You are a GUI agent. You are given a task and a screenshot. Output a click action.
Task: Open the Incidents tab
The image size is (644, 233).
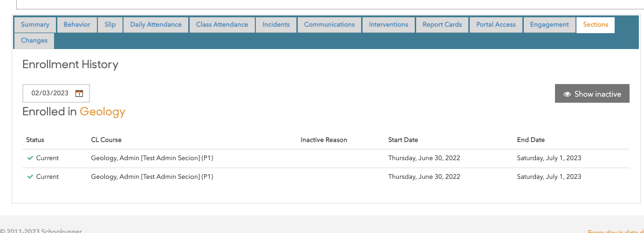276,25
